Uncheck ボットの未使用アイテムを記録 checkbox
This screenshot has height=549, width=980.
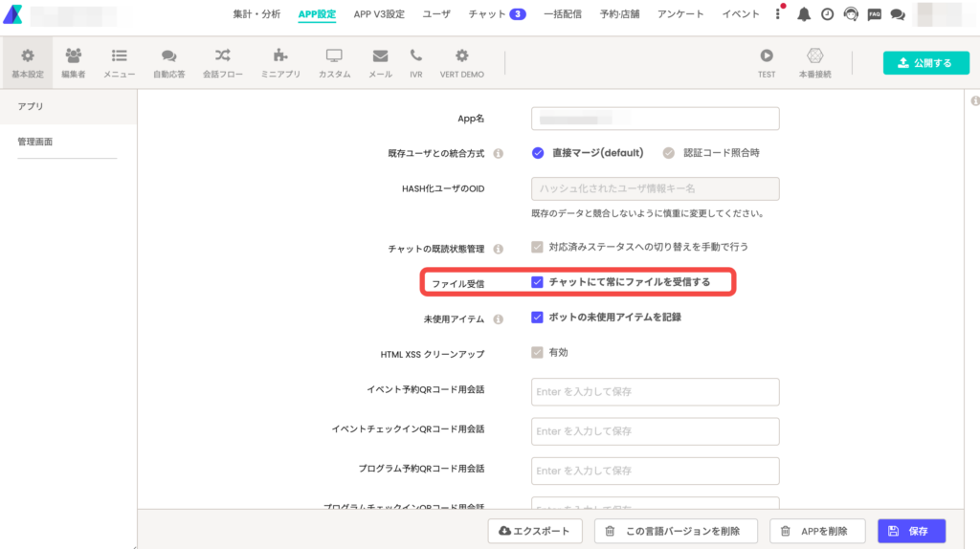click(x=538, y=317)
